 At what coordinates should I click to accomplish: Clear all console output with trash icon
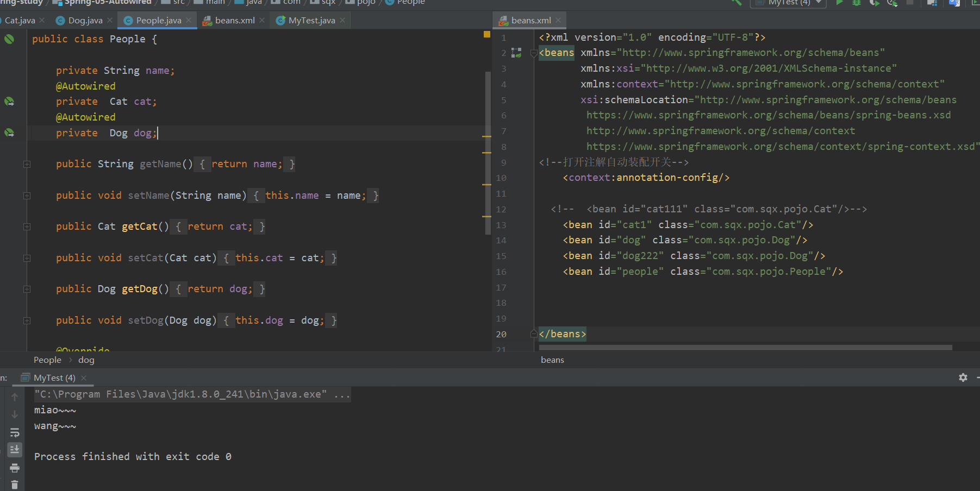15,484
